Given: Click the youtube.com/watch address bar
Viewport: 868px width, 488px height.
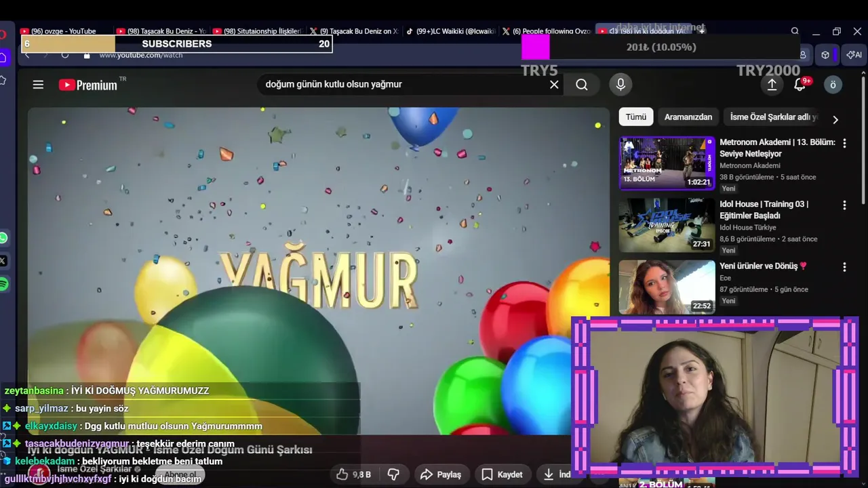Looking at the screenshot, I should 141,55.
